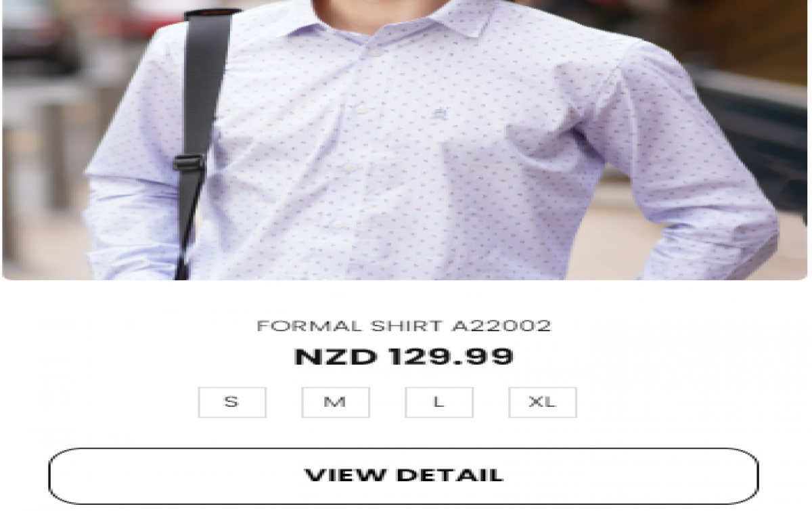Click the NZD 129.99 price text
Image resolution: width=812 pixels, height=511 pixels.
click(x=404, y=357)
